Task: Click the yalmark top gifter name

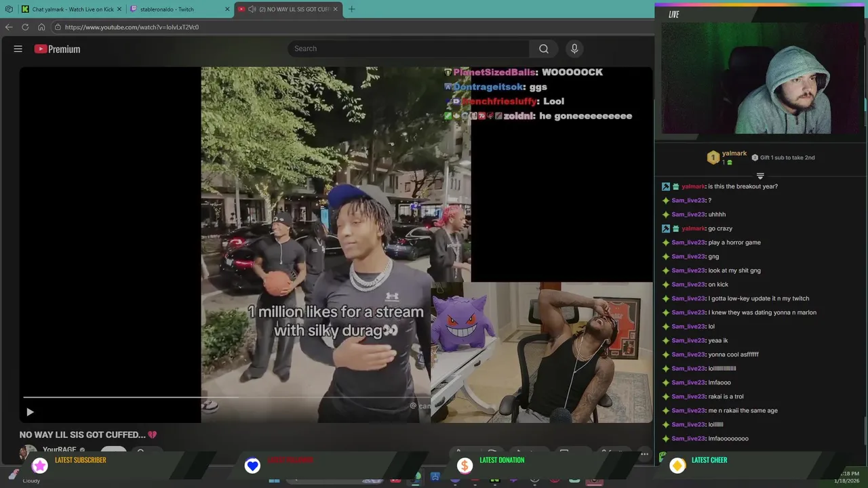Action: click(x=734, y=154)
